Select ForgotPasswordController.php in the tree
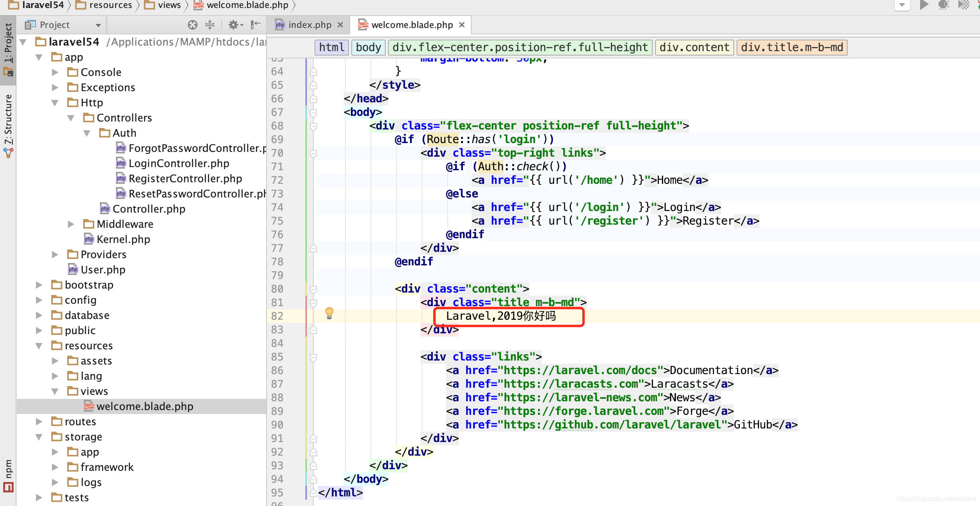Image resolution: width=980 pixels, height=506 pixels. coord(191,148)
